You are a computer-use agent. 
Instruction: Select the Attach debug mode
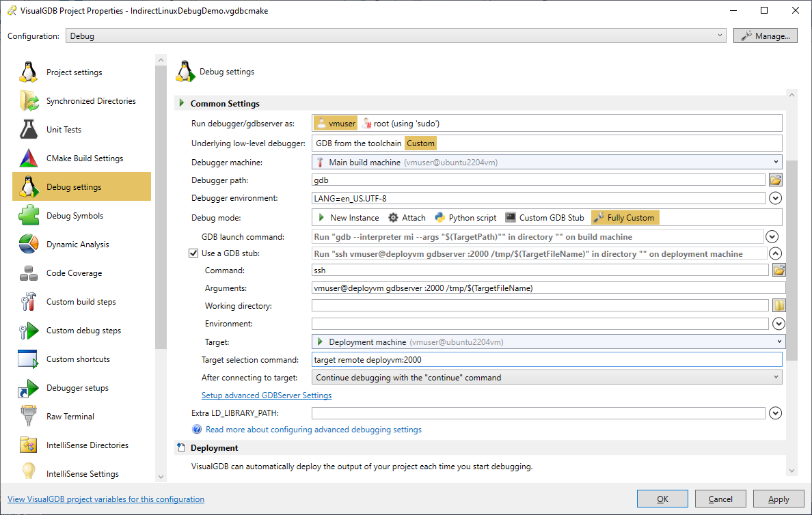click(407, 218)
